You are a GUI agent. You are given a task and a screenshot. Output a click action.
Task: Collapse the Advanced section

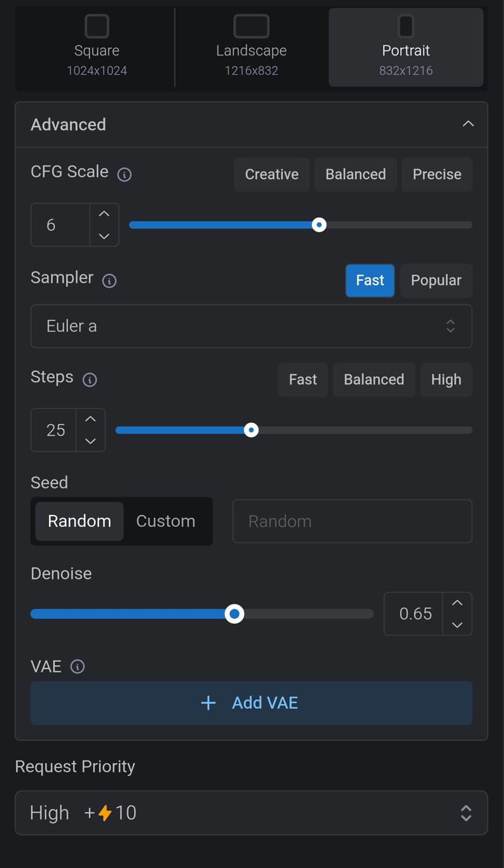468,124
